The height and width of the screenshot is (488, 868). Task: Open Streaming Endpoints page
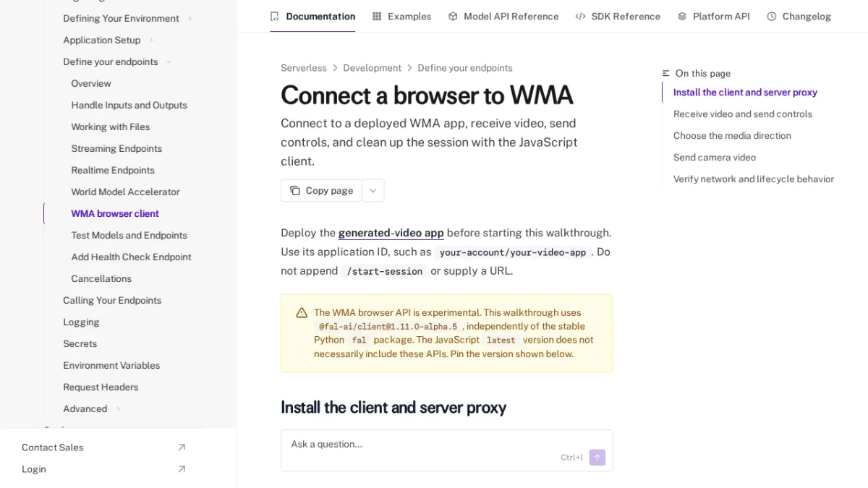(116, 148)
